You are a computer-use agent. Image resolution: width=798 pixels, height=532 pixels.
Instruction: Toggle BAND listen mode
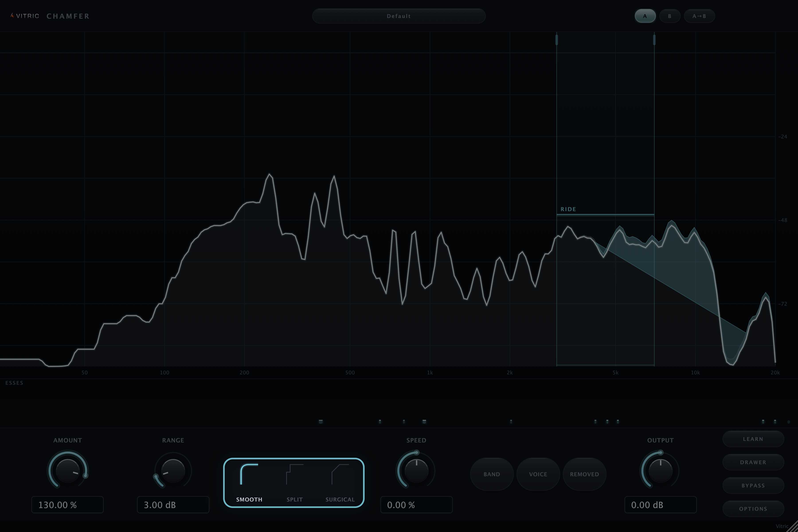click(492, 474)
